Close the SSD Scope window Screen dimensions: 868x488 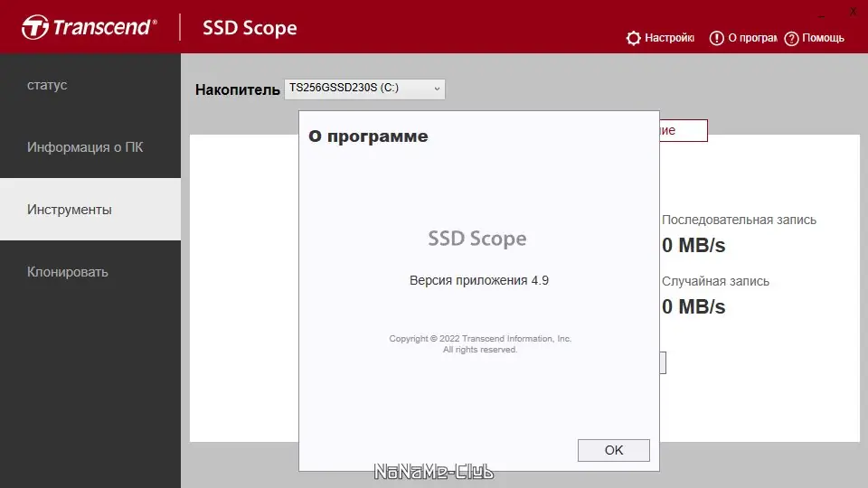853,12
